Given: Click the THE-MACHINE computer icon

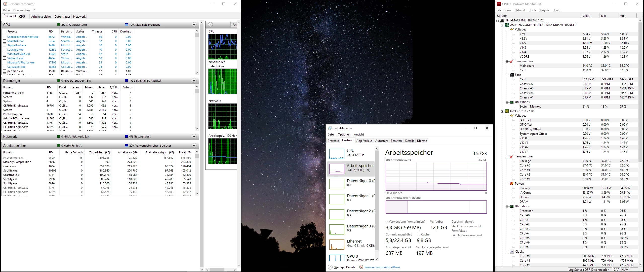Looking at the screenshot, I should (502, 20).
